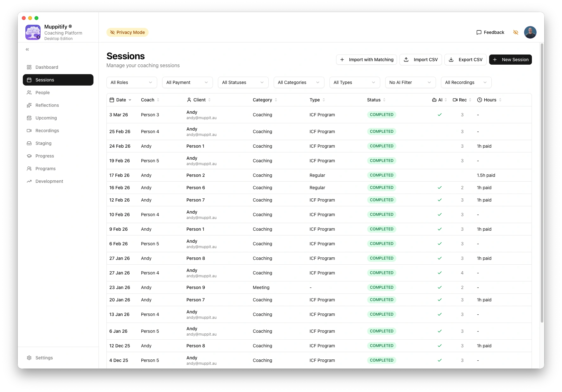Click the Programs people icon

pyautogui.click(x=29, y=169)
